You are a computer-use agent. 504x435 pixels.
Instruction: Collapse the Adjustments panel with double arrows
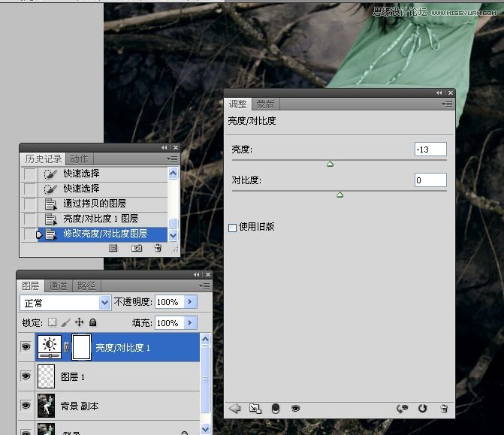[439, 92]
